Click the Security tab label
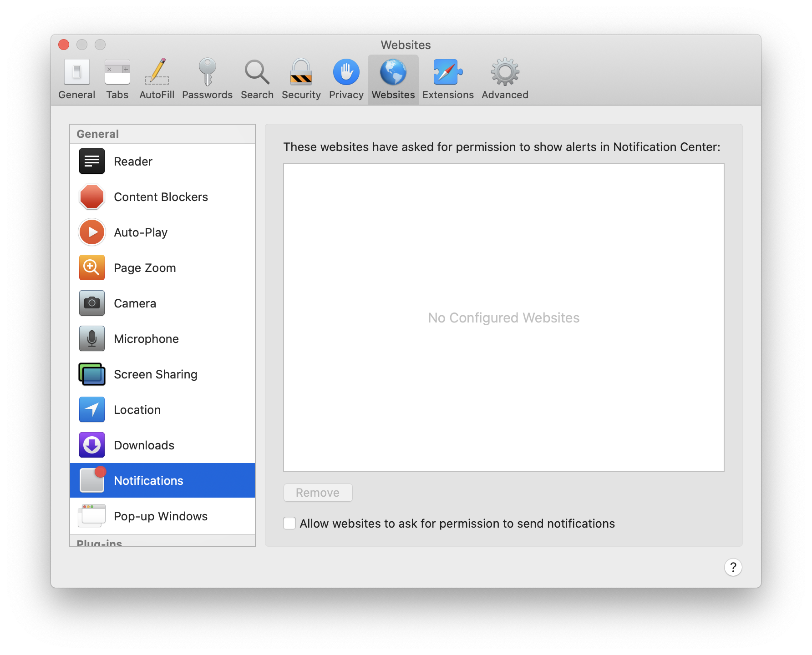Screen dimensions: 812x655 (x=301, y=95)
